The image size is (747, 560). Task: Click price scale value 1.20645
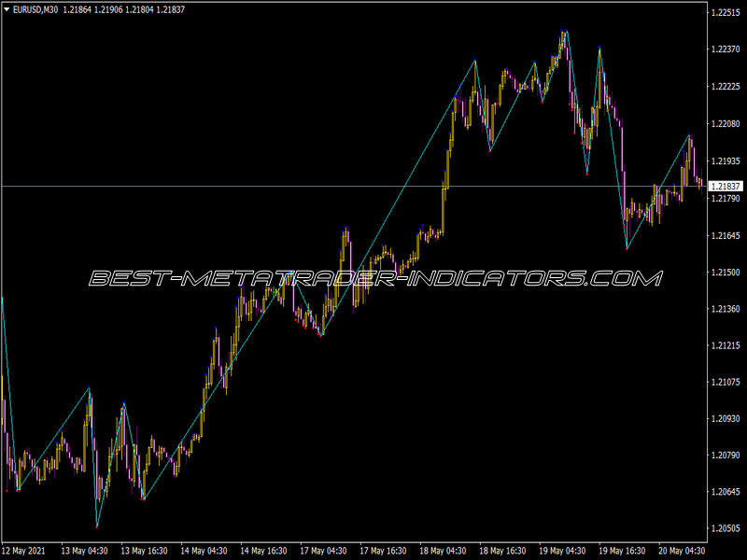coord(726,492)
